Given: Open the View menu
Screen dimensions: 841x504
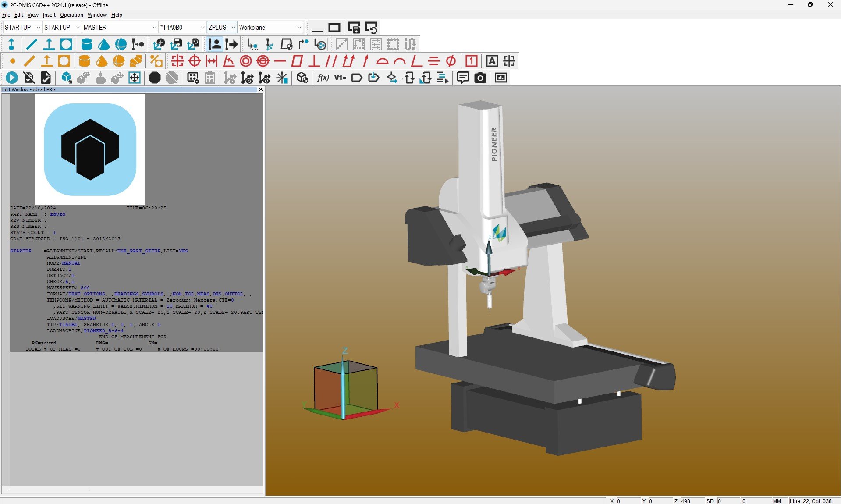Looking at the screenshot, I should tap(33, 15).
